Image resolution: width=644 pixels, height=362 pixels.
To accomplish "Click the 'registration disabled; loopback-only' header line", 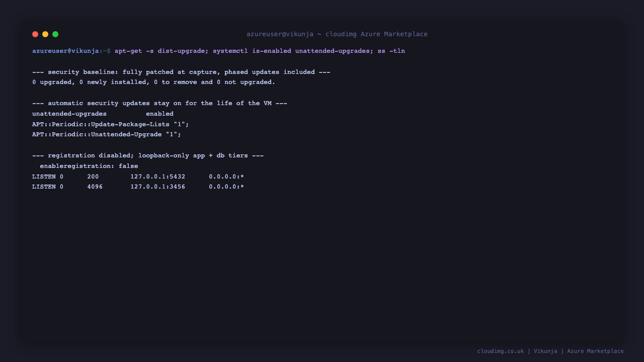I will point(148,155).
